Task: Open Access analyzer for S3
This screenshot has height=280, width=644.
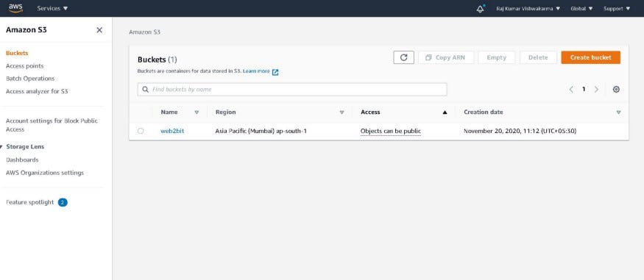Action: (x=37, y=91)
